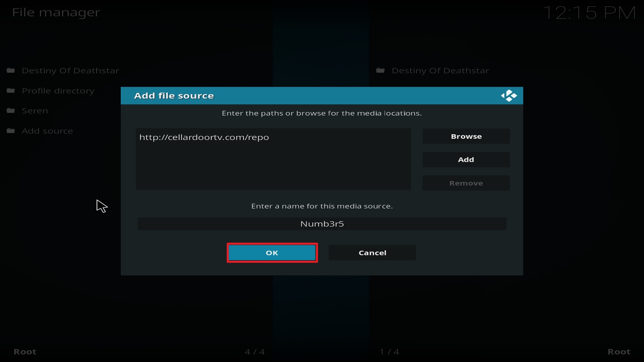Click folder icon beside Profile directory
The height and width of the screenshot is (362, 644).
point(11,90)
